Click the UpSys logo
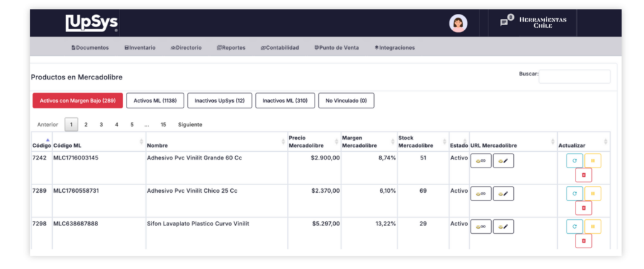Screen dimensions: 644x269 [x=92, y=23]
